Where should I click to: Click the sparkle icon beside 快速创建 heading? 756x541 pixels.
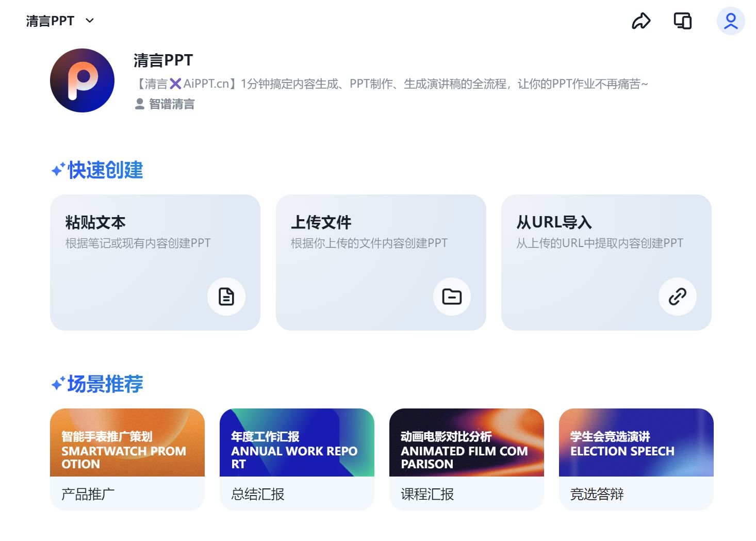coord(57,169)
